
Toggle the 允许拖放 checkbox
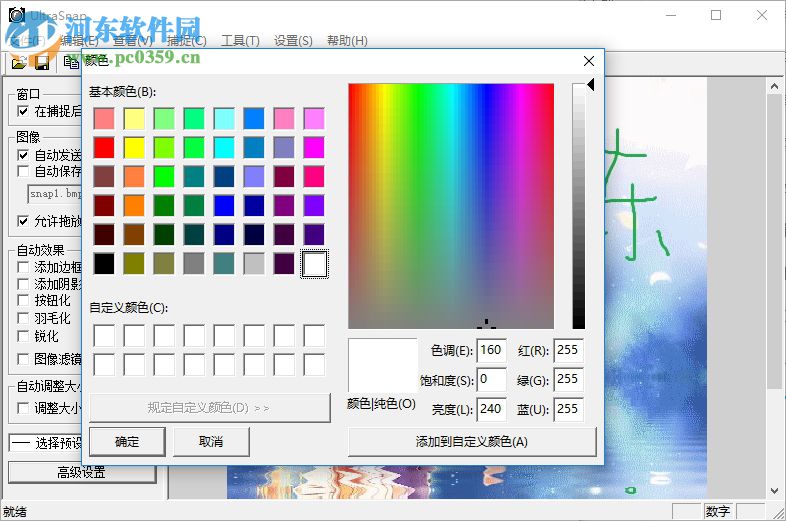click(23, 221)
